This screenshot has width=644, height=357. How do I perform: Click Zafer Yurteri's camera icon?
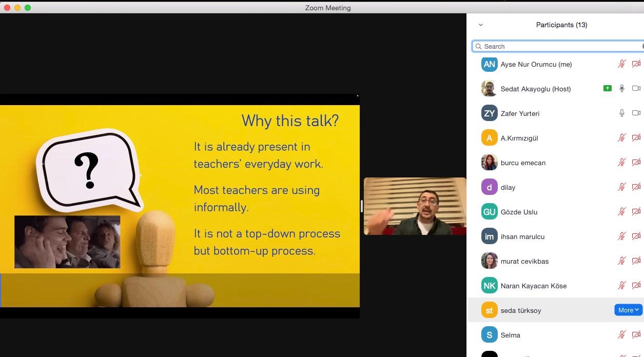tap(636, 113)
